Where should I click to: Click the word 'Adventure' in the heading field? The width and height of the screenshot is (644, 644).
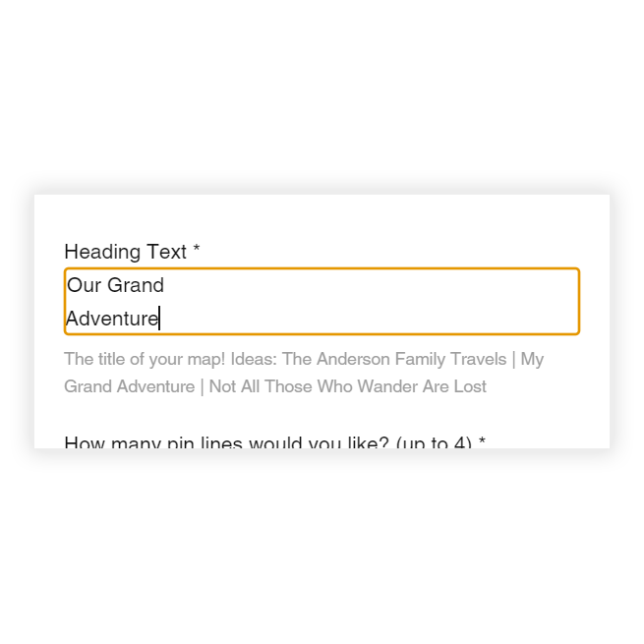(x=111, y=319)
